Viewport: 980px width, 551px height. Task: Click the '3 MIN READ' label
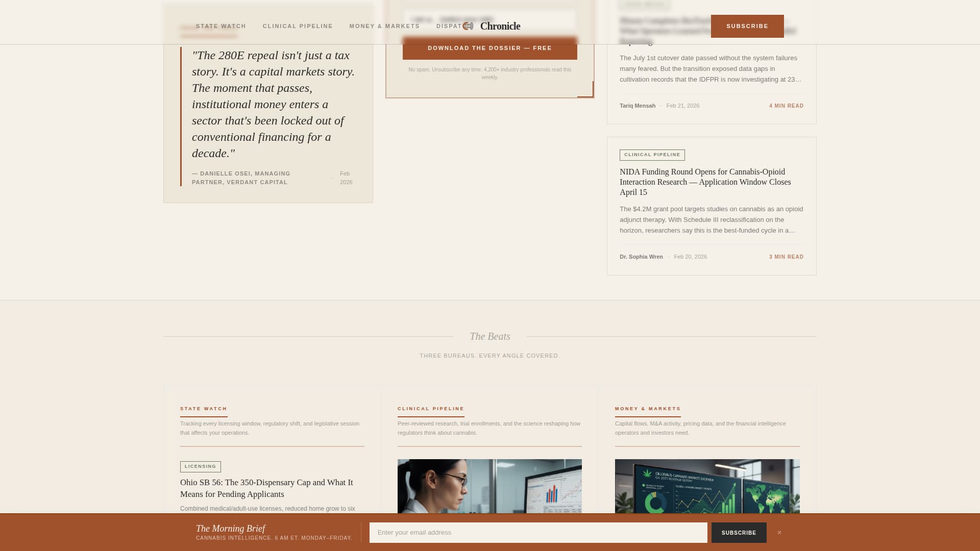786,257
